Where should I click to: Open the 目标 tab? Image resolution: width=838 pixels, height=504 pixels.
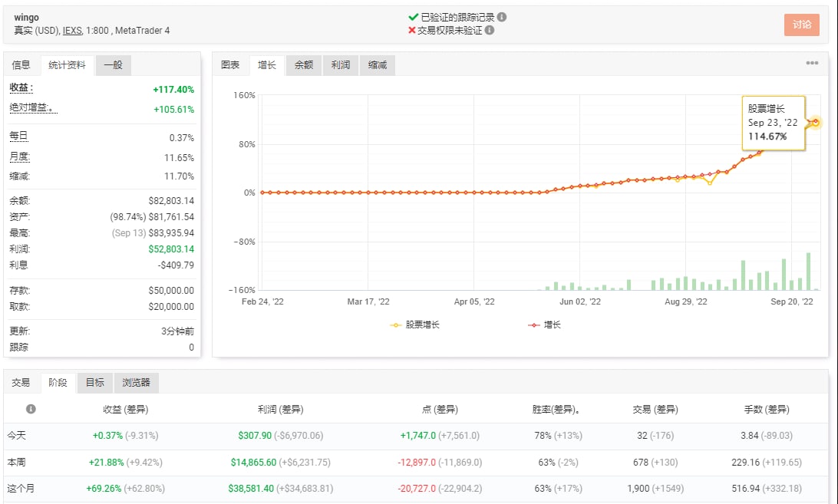(94, 383)
